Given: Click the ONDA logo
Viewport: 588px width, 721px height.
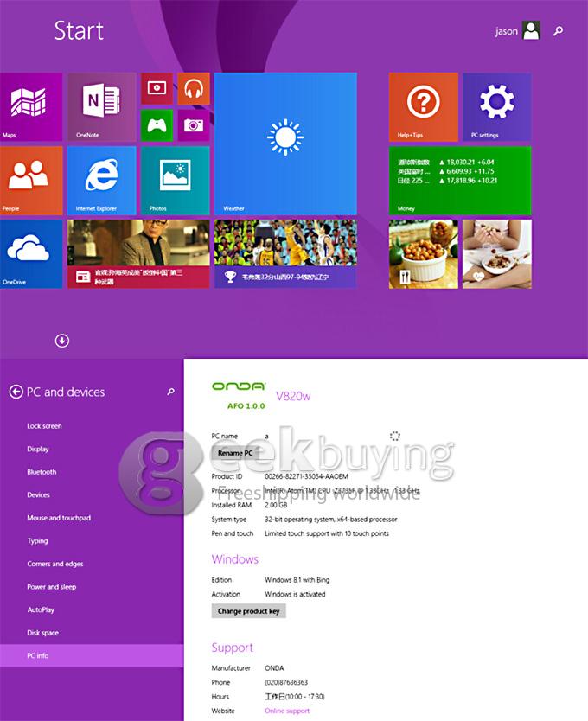Looking at the screenshot, I should 239,386.
